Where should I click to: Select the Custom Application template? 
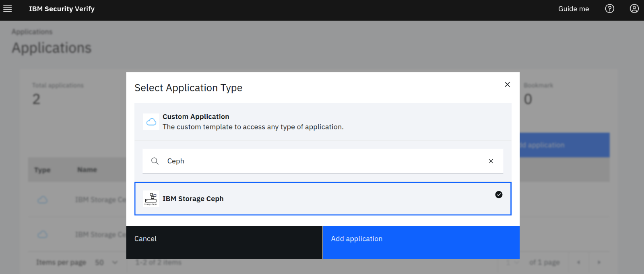tap(323, 122)
